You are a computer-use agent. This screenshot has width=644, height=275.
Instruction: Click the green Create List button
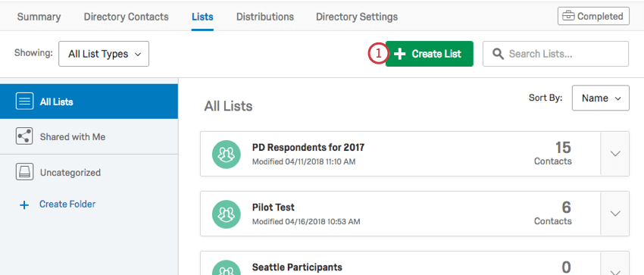click(429, 54)
